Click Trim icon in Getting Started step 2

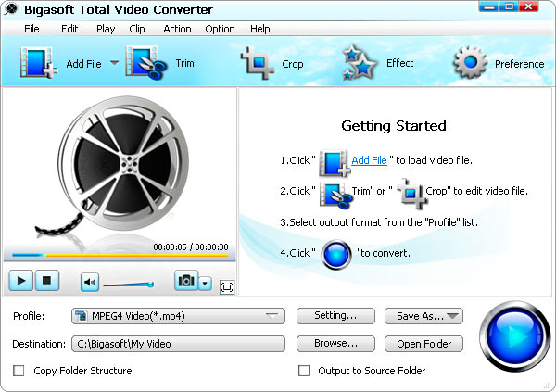coord(335,195)
